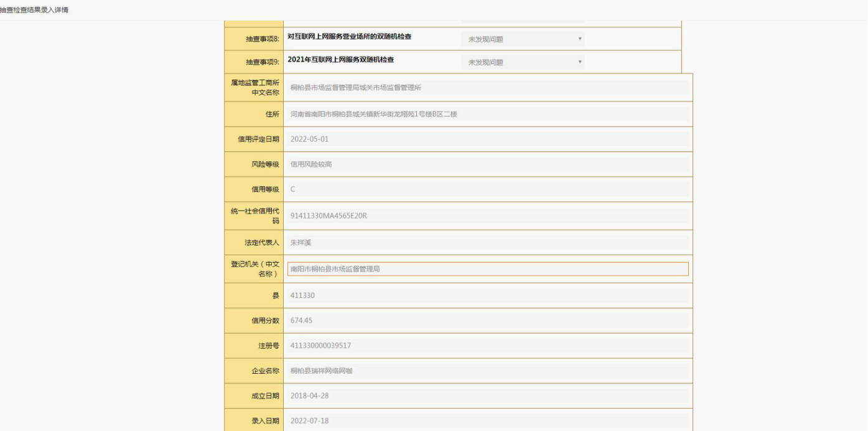Focus the 登记机关（中文名称）input field
The height and width of the screenshot is (431, 868).
(488, 269)
